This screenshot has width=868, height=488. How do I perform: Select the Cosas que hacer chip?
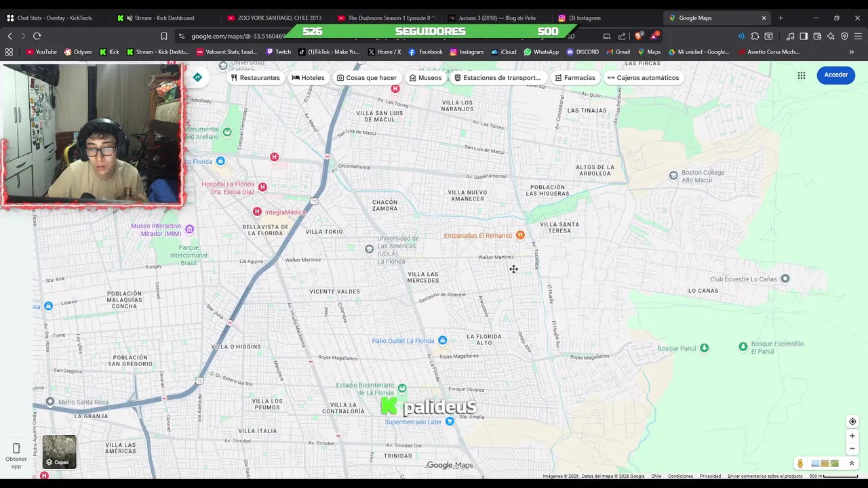[367, 77]
